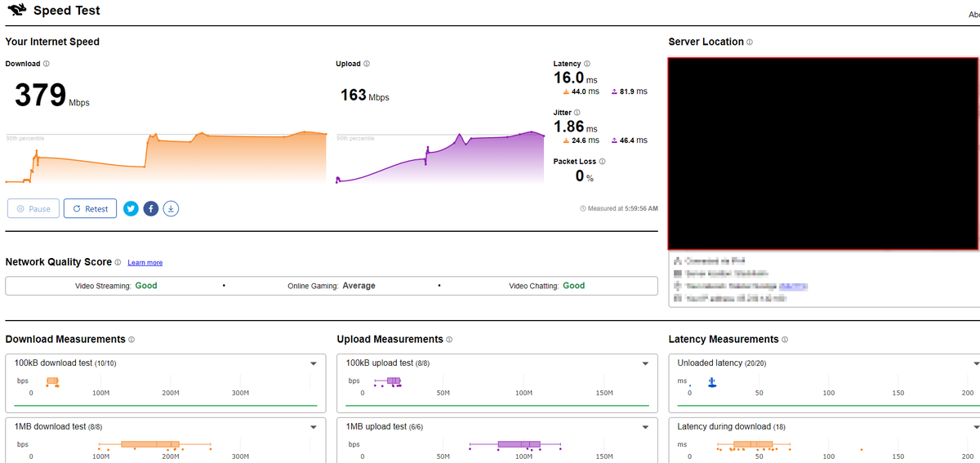Click the Speed Test title text
The image size is (980, 463).
point(67,11)
